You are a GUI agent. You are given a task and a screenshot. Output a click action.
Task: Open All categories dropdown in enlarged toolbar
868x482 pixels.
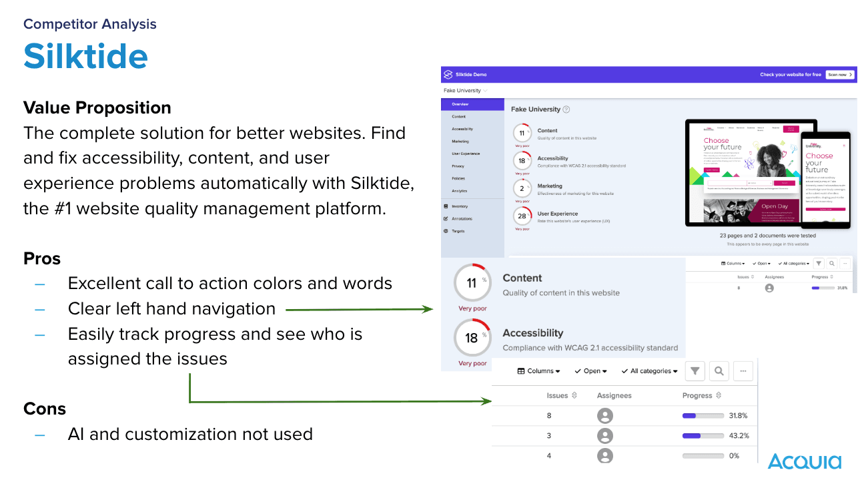[650, 371]
